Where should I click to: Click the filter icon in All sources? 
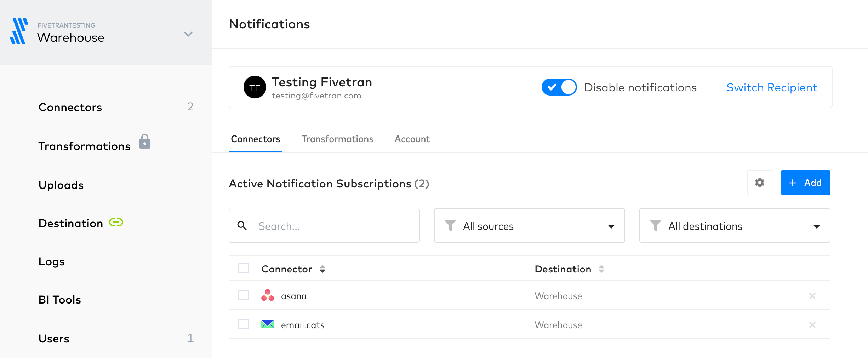click(450, 226)
